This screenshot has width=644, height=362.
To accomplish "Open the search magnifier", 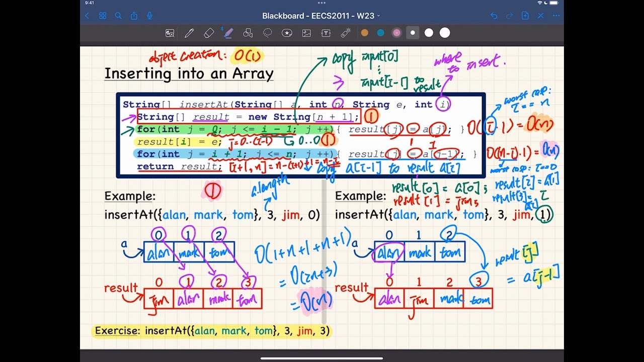I will pos(118,16).
